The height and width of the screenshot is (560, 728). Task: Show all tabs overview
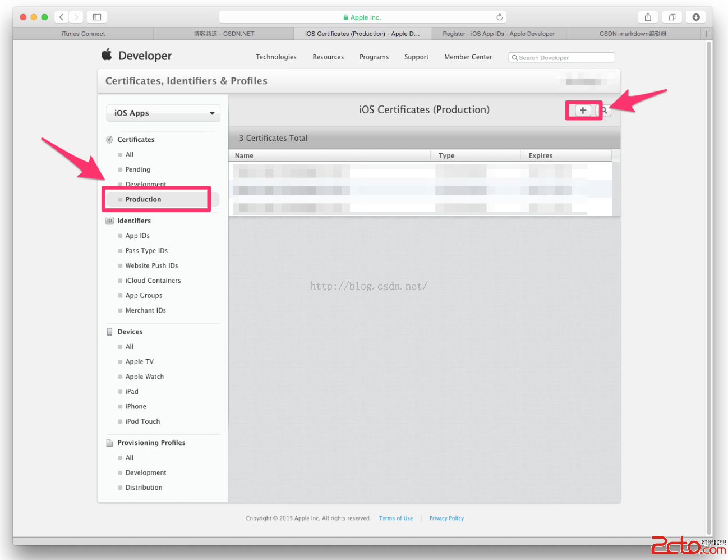coord(672,17)
